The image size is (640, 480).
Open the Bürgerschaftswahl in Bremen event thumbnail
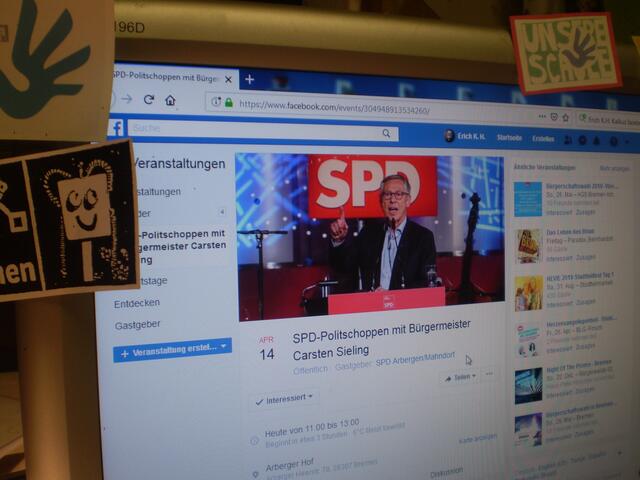528,430
